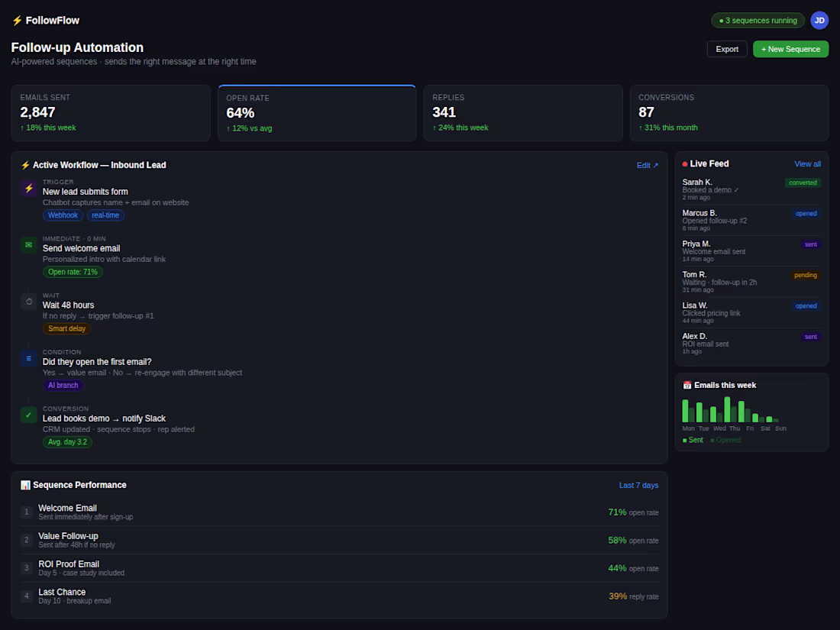Click the checkmark icon on Lead books demo step
The width and height of the screenshot is (840, 630).
28,415
